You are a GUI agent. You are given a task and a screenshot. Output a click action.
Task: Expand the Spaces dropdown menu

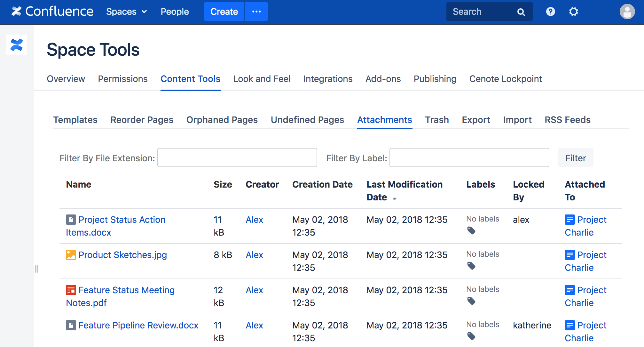[126, 12]
